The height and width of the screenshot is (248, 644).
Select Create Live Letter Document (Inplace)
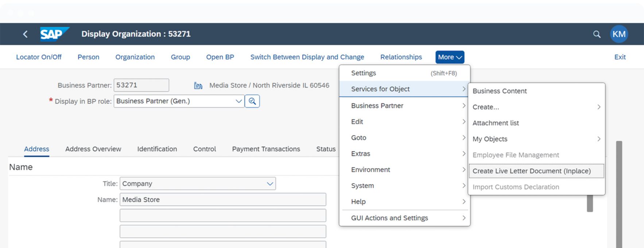tap(532, 171)
